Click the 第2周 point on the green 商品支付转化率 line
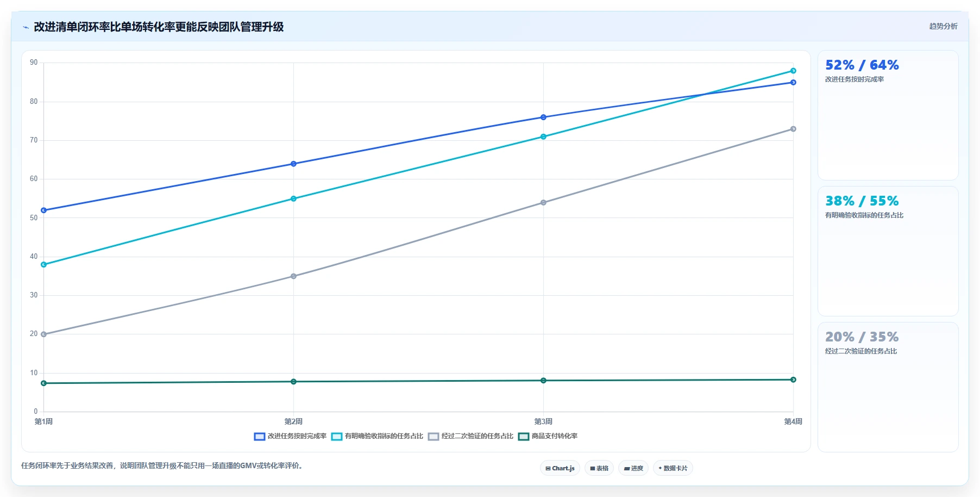 [293, 382]
